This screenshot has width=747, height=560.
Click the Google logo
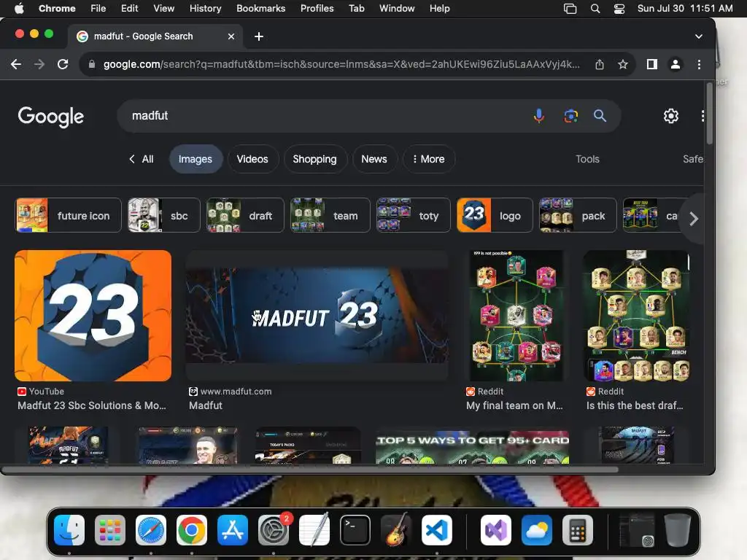tap(51, 117)
